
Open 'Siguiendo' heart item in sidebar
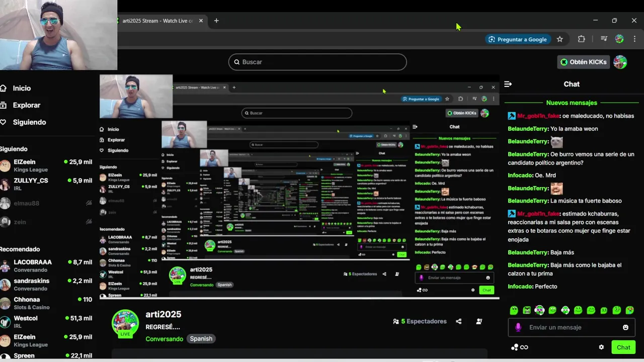[x=29, y=122]
